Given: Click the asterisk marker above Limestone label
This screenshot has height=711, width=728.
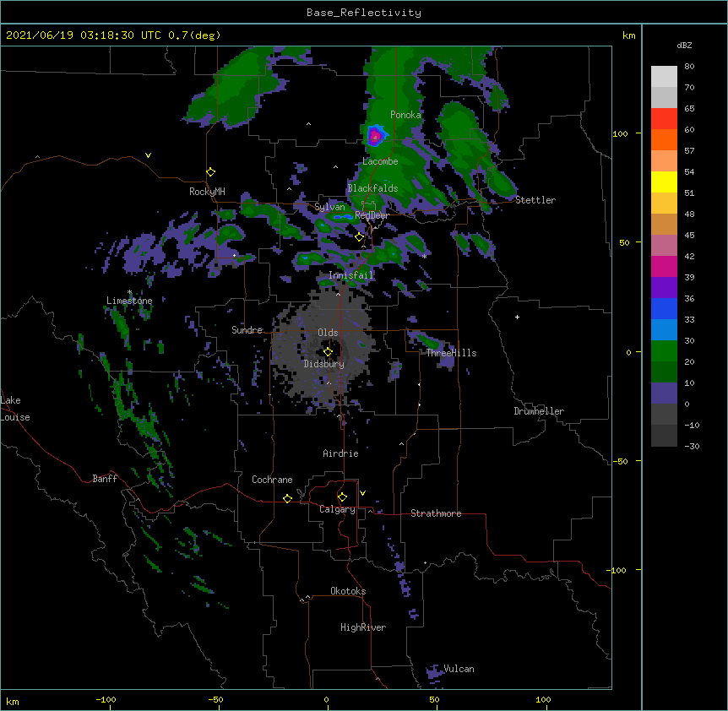Looking at the screenshot, I should coord(130,292).
